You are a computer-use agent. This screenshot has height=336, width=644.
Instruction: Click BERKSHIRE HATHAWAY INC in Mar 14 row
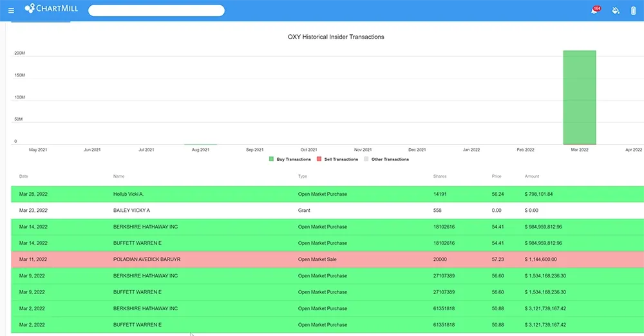(146, 227)
